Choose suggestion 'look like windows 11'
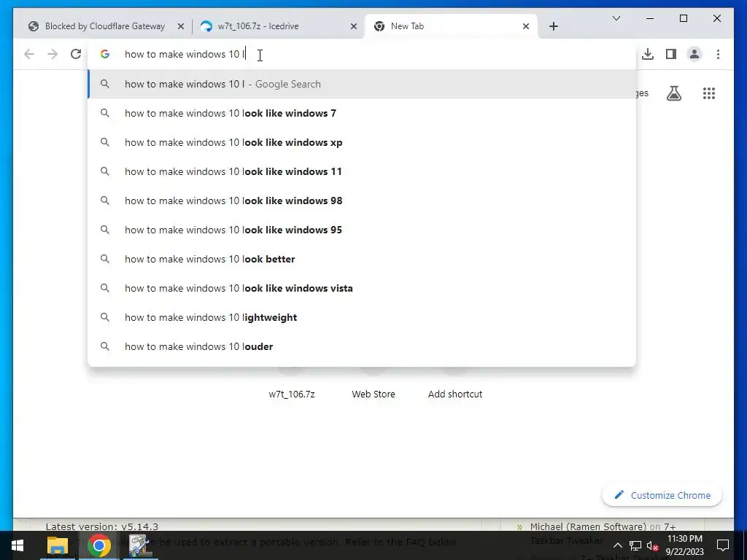Image resolution: width=747 pixels, height=560 pixels. (x=362, y=171)
